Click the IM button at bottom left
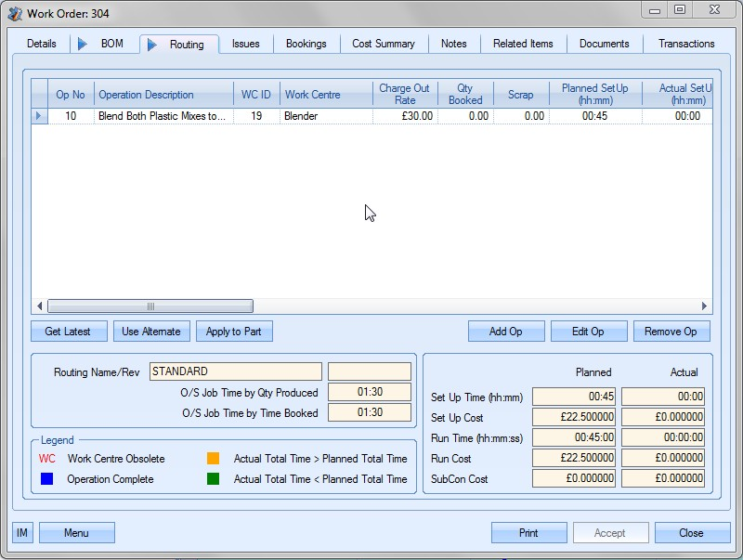 pos(22,532)
